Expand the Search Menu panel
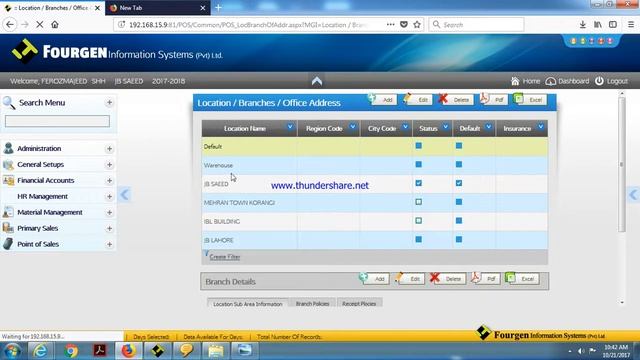 109,102
